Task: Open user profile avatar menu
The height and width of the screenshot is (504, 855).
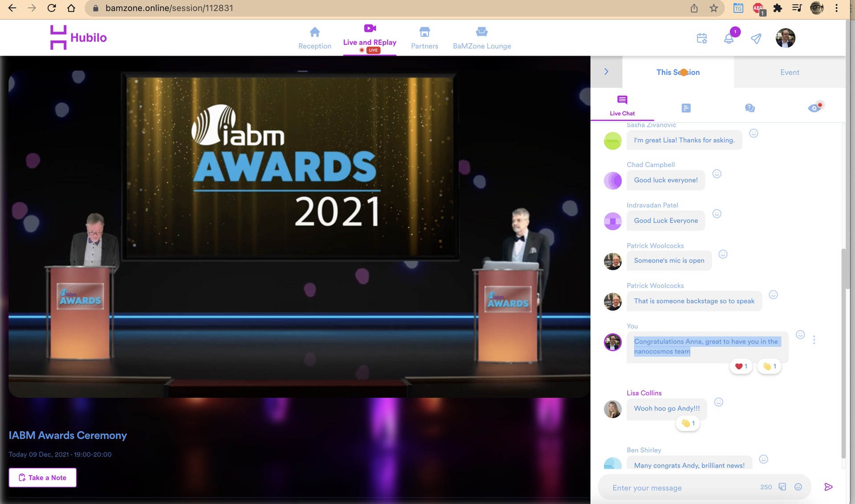Action: pos(785,38)
